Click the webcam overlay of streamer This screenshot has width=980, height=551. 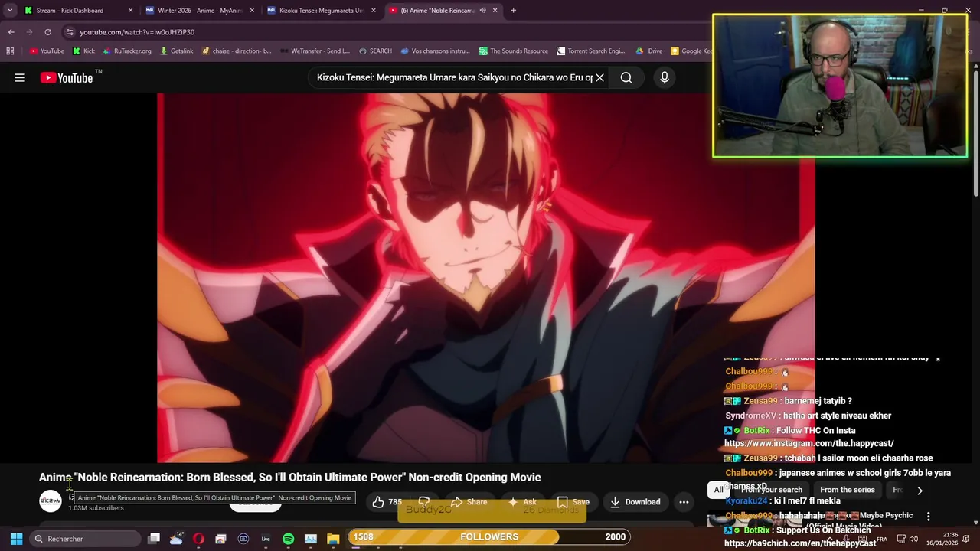[x=840, y=86]
